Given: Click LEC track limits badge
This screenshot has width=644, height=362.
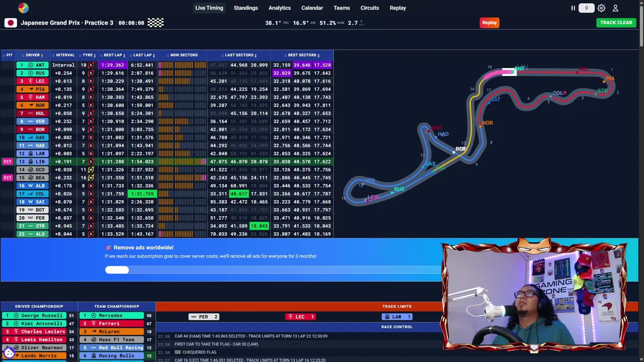Looking at the screenshot, I should pos(300,317).
